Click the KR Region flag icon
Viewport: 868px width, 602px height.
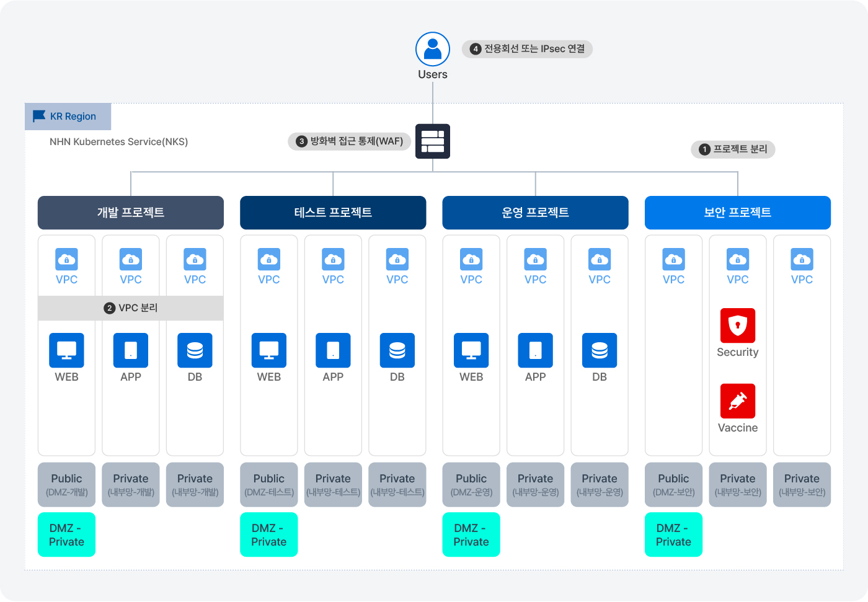(39, 116)
